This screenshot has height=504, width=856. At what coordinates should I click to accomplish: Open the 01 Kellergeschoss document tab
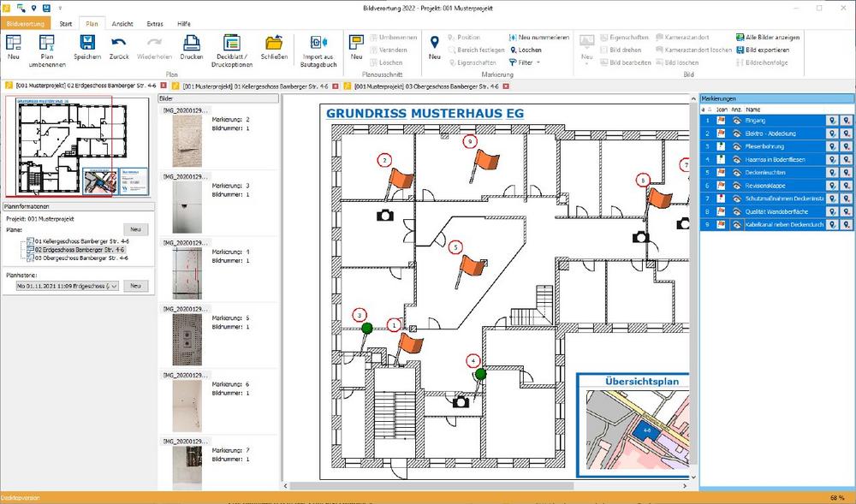click(257, 86)
